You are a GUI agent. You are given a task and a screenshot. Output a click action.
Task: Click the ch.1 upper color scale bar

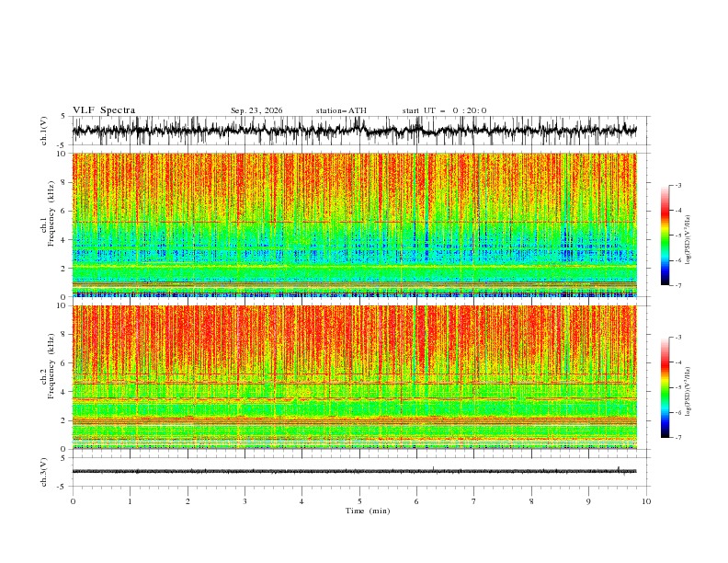tap(665, 236)
